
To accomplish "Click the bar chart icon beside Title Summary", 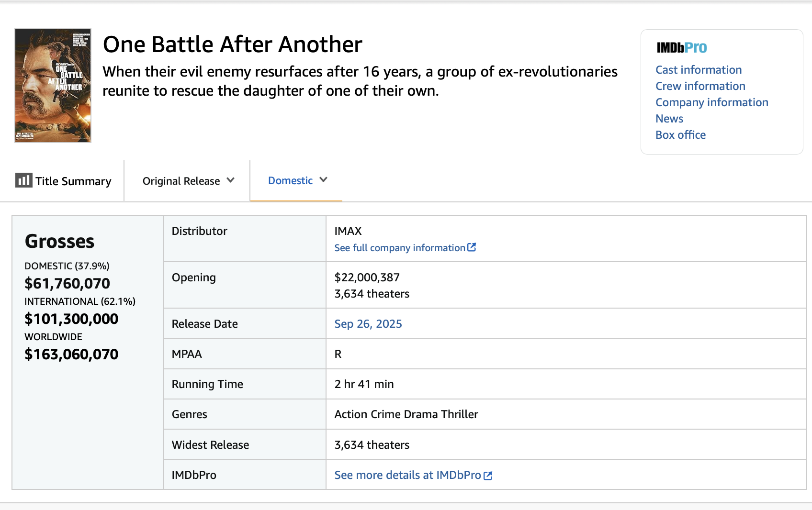I will [23, 180].
